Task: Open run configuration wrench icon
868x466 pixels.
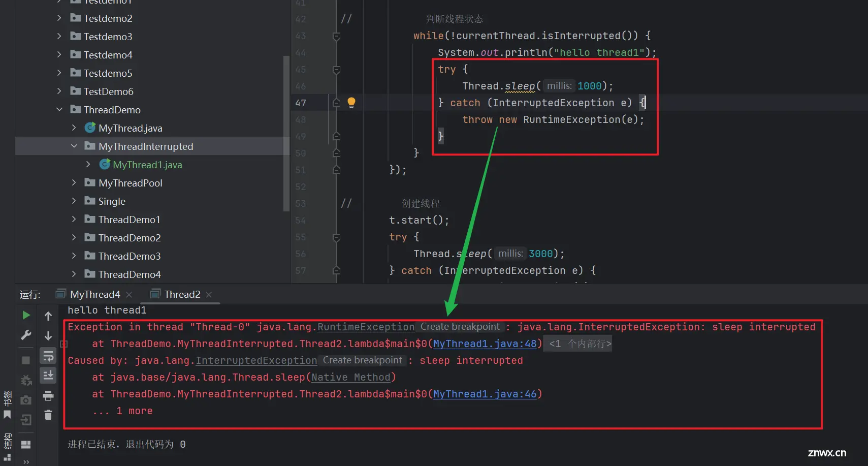Action: 26,335
